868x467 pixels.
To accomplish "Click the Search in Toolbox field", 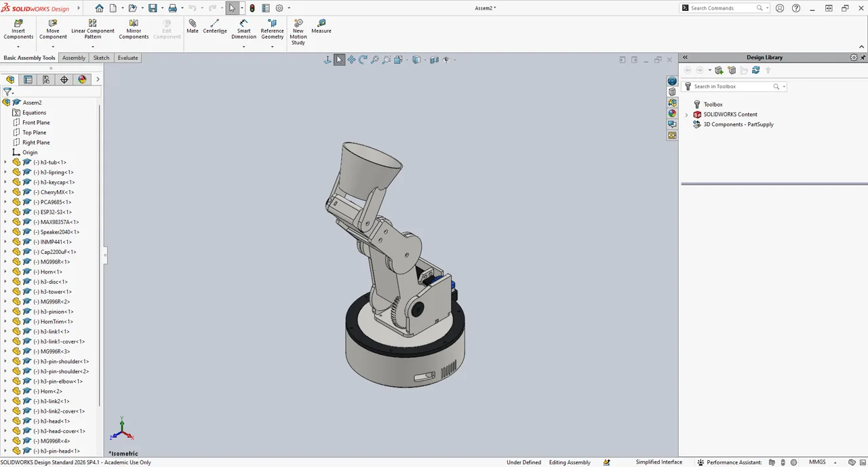I will tap(732, 86).
